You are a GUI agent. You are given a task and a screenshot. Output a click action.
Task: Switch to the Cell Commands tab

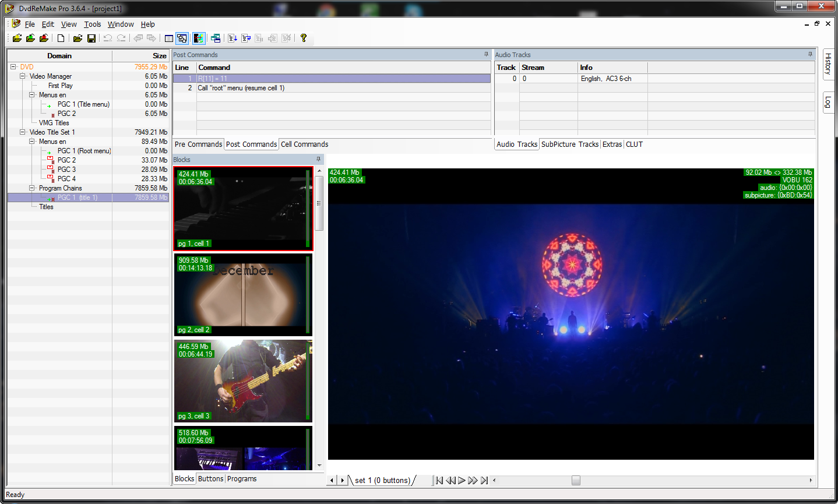click(304, 144)
